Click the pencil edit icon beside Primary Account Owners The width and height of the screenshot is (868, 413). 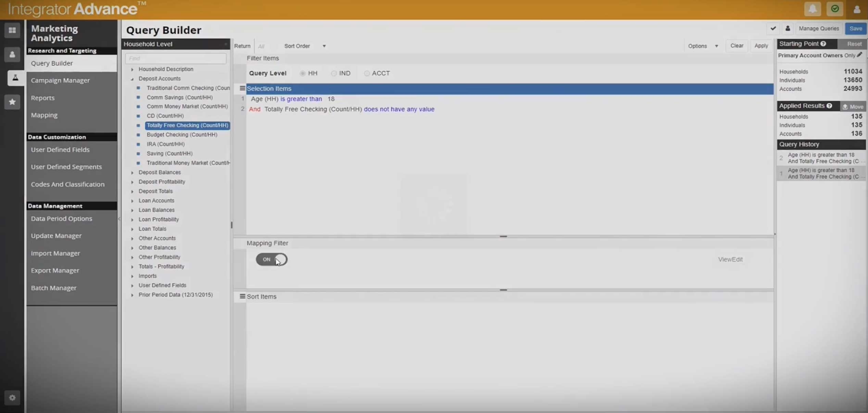coord(859,55)
